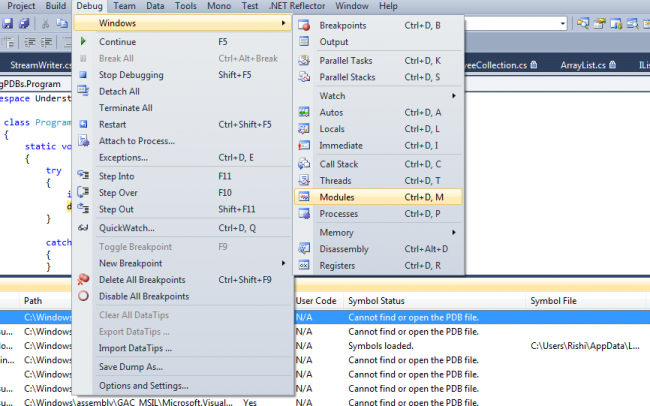This screenshot has height=406, width=650.
Task: Click the Autos window icon
Action: (304, 112)
